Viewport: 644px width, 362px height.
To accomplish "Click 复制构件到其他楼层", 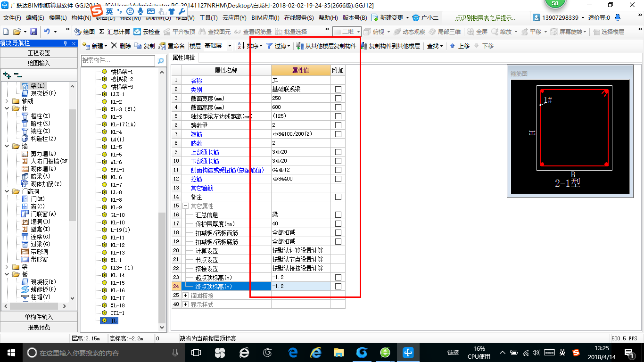I will click(x=390, y=46).
